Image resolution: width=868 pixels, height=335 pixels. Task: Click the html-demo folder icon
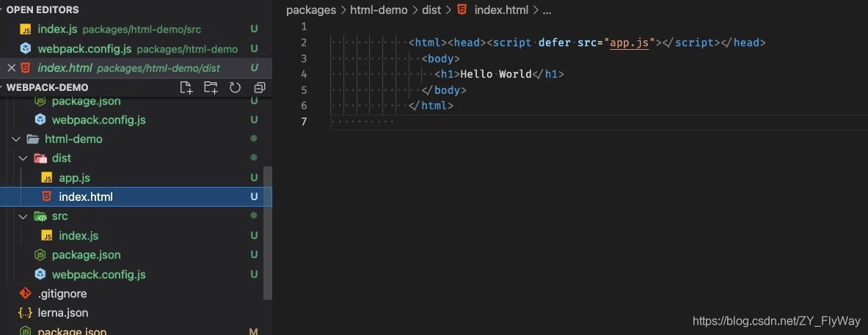pyautogui.click(x=33, y=139)
